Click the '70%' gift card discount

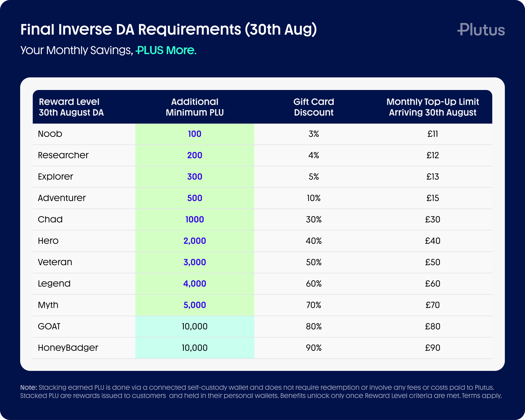tap(313, 305)
